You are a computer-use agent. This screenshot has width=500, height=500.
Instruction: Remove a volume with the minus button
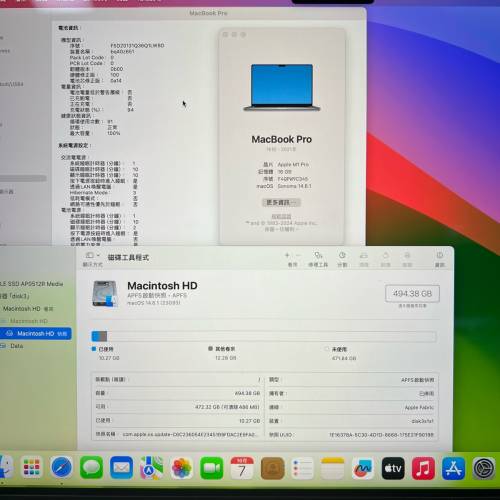pos(298,255)
